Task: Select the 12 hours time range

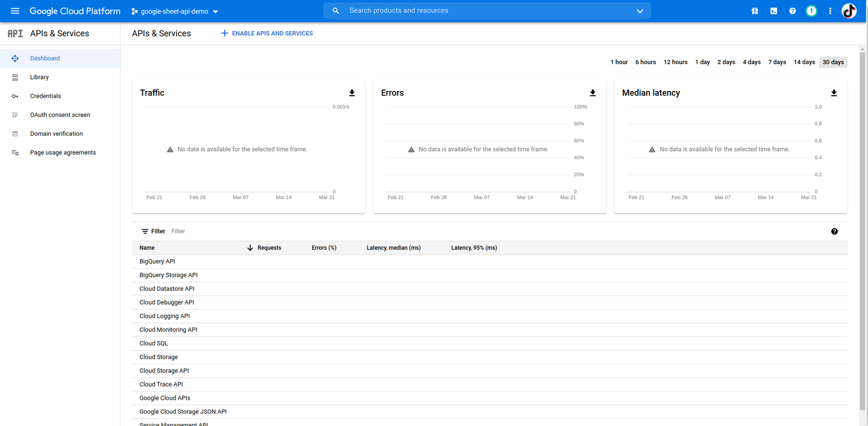Action: [675, 62]
